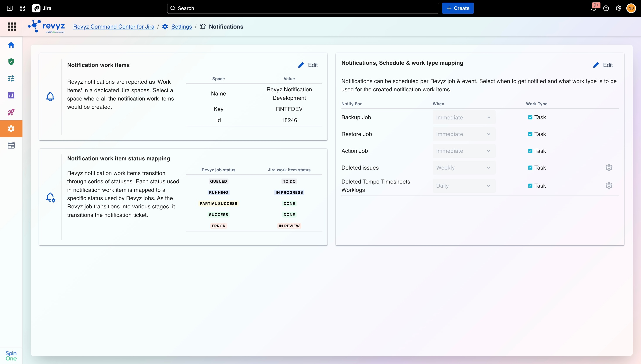Open the reports chart sidebar icon
641x364 pixels.
(11, 95)
